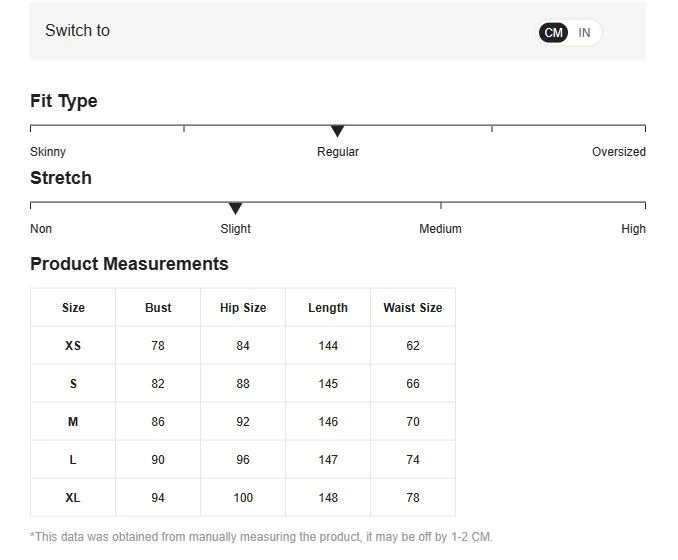The height and width of the screenshot is (560, 678).
Task: Click the Skinny fit label
Action: (48, 152)
